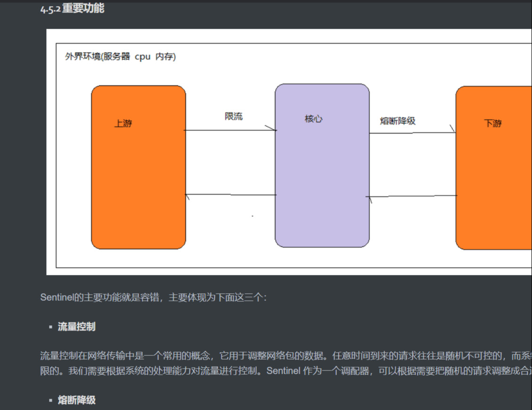Click the orange "下游" box label
532x410 pixels.
tap(492, 123)
